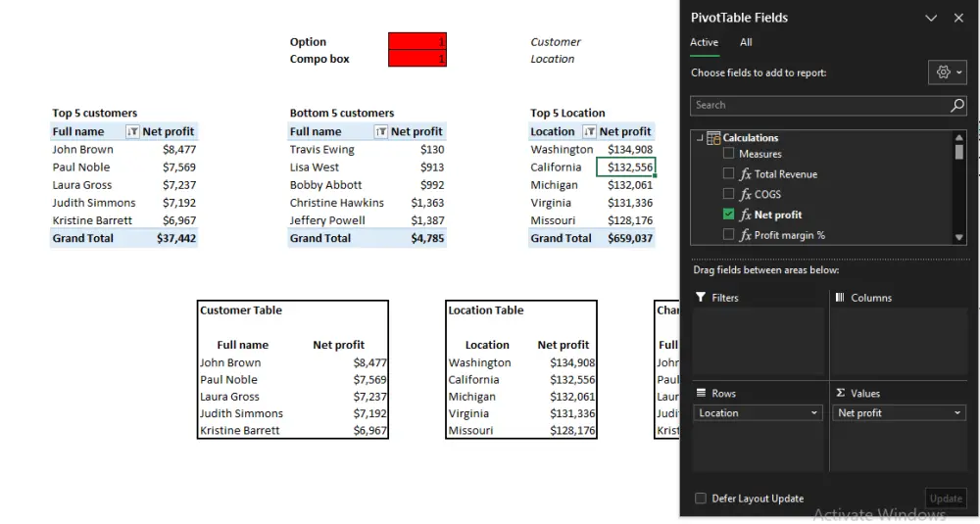Click the fx icon beside Total Revenue
The height and width of the screenshot is (524, 980).
745,174
